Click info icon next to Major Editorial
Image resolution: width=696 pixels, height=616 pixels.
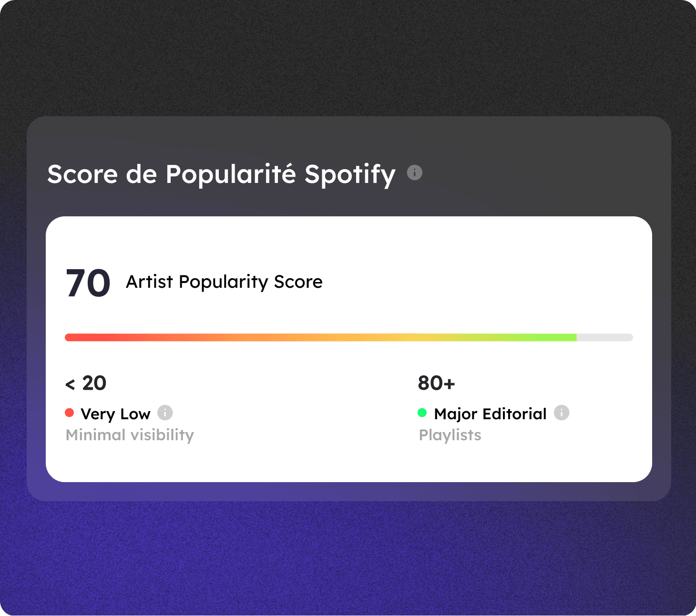pyautogui.click(x=561, y=413)
